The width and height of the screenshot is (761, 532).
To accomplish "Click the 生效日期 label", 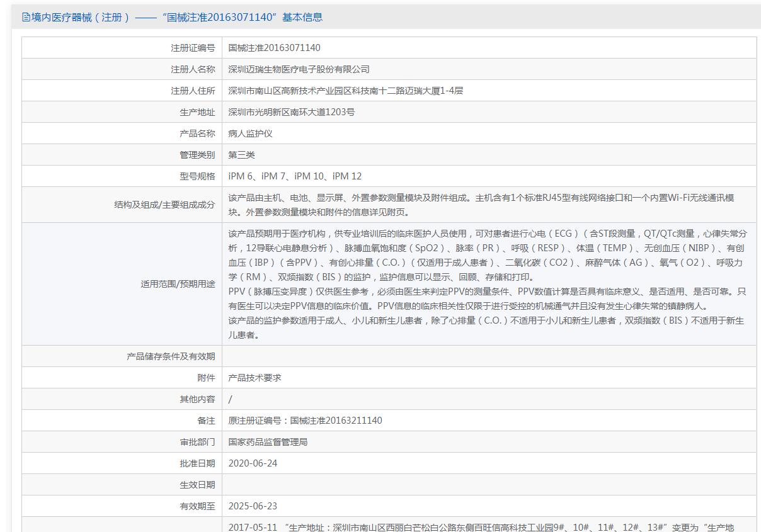I will point(197,485).
